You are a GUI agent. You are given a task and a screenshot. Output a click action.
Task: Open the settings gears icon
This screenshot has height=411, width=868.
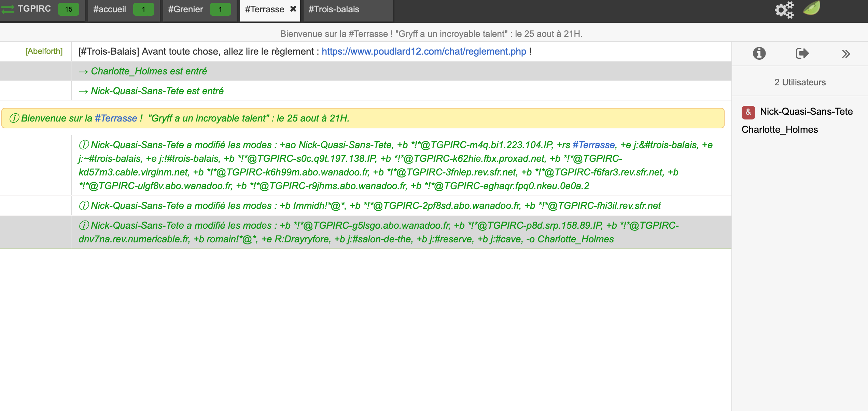[x=784, y=10]
